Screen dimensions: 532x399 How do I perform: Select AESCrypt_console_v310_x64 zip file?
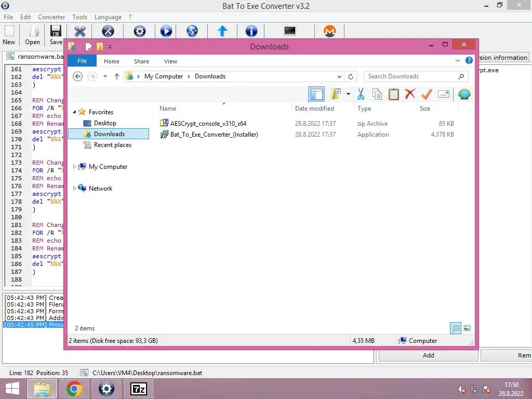click(x=208, y=124)
